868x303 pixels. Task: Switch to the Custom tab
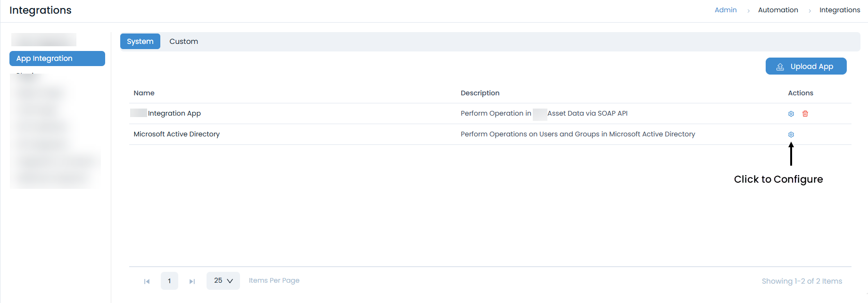(183, 42)
